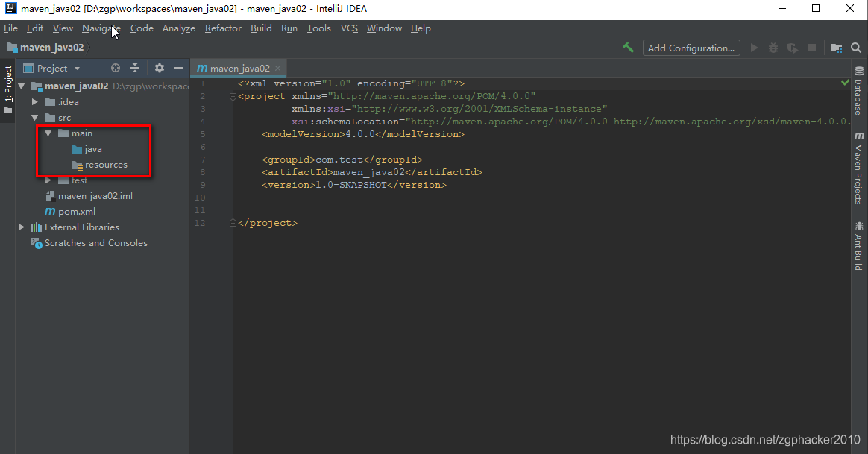Open the Build menu
Viewport: 868px width, 454px height.
[261, 28]
